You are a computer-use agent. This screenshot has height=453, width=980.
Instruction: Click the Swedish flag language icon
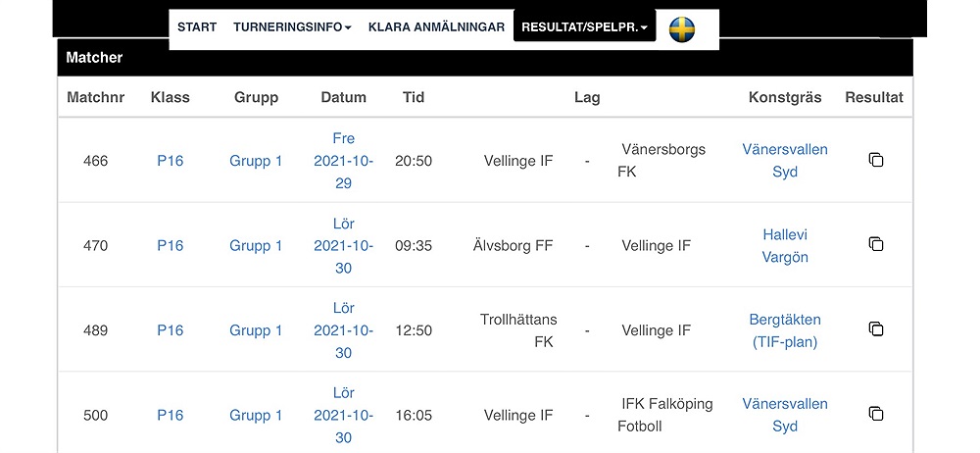(682, 29)
